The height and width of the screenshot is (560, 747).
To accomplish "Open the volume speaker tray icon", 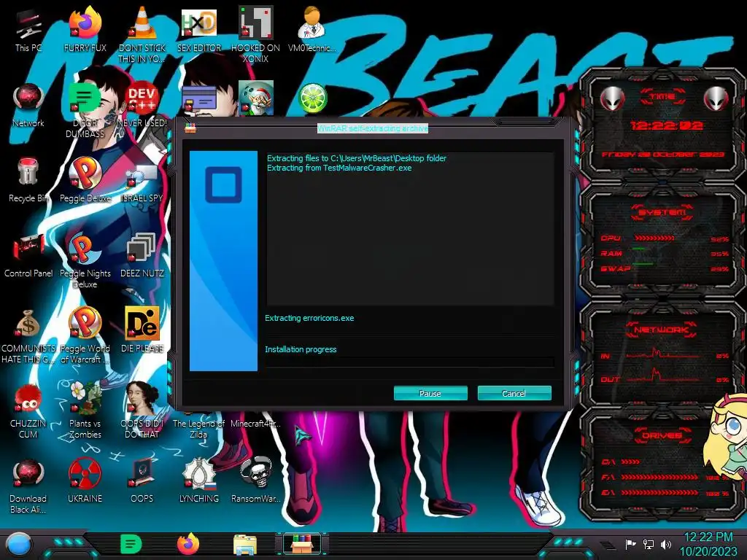I will 666,544.
